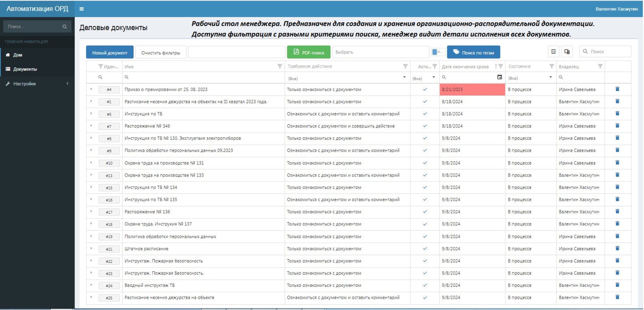The height and width of the screenshot is (310, 644).
Task: Open calendar picker in due date filter
Action: 499,77
